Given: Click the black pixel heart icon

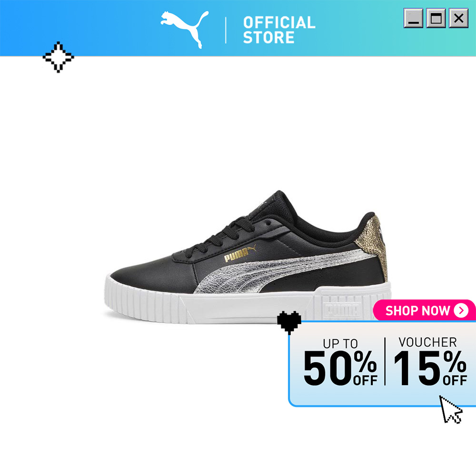Looking at the screenshot, I should (289, 322).
